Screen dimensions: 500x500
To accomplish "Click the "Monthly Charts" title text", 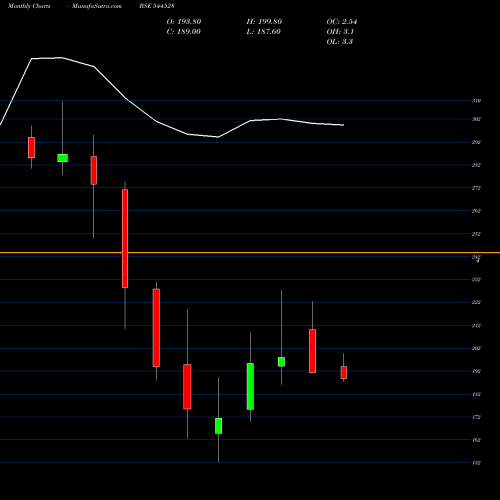I will click(29, 6).
